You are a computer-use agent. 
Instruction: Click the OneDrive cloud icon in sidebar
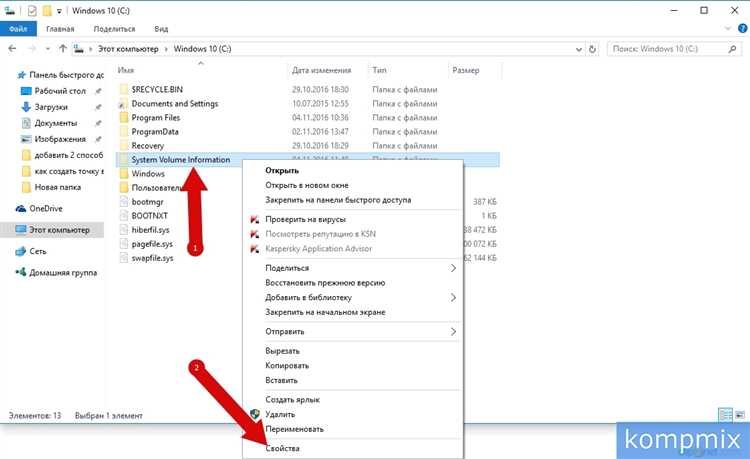tap(22, 208)
